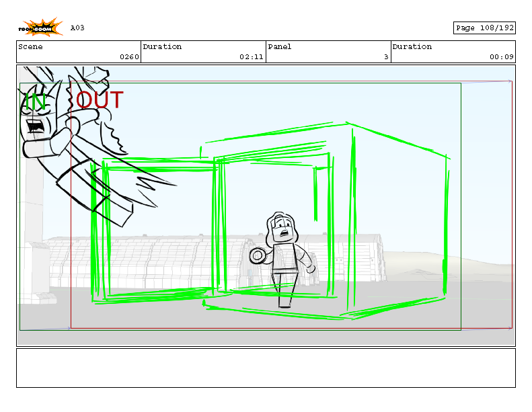Click panel number '3'
The height and width of the screenshot is (412, 532).
[386, 57]
